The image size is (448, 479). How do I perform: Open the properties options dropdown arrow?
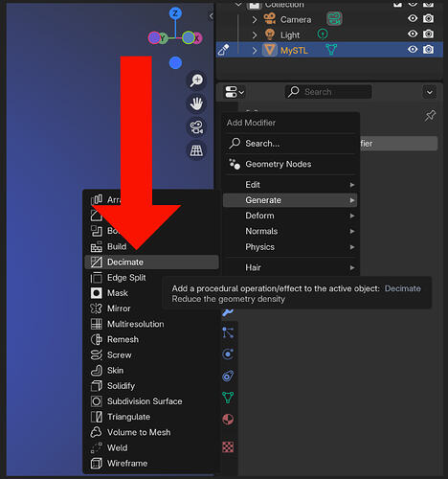click(x=430, y=92)
